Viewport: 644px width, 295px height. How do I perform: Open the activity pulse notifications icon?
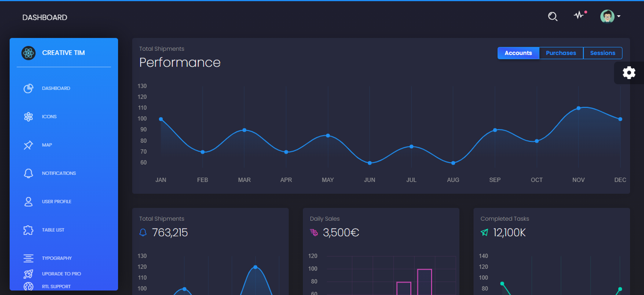coord(579,15)
